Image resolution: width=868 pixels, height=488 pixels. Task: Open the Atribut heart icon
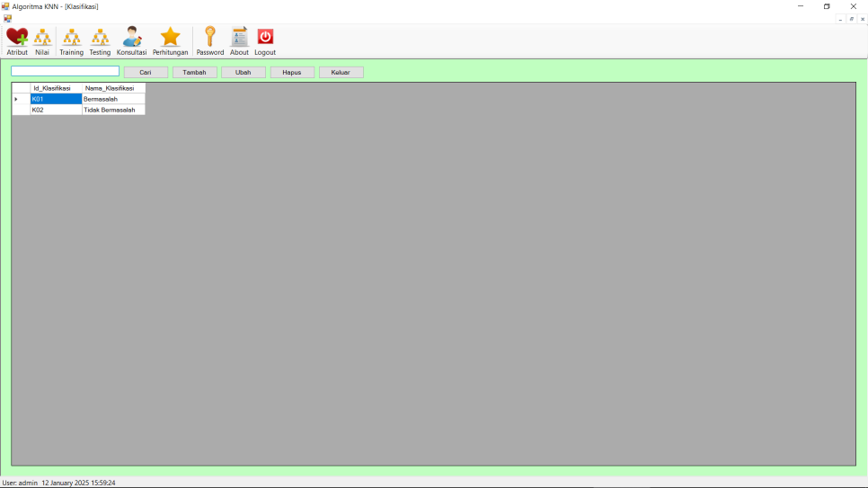[17, 38]
